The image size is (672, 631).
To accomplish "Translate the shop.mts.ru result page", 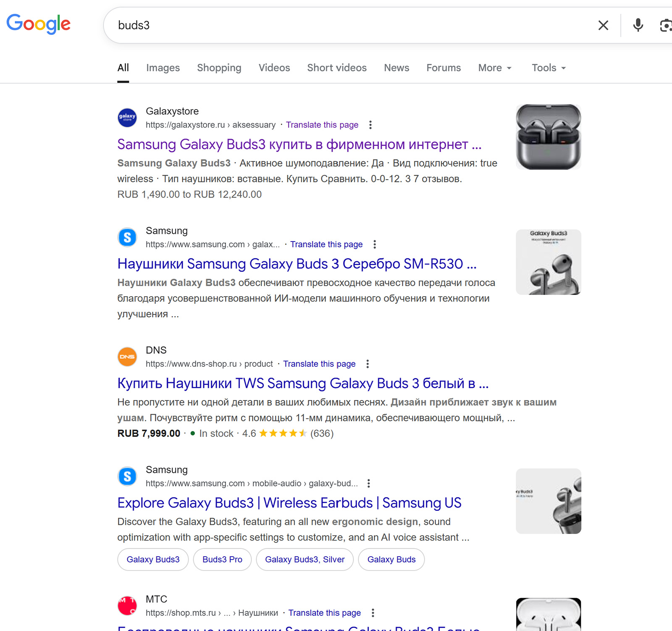I will 324,613.
